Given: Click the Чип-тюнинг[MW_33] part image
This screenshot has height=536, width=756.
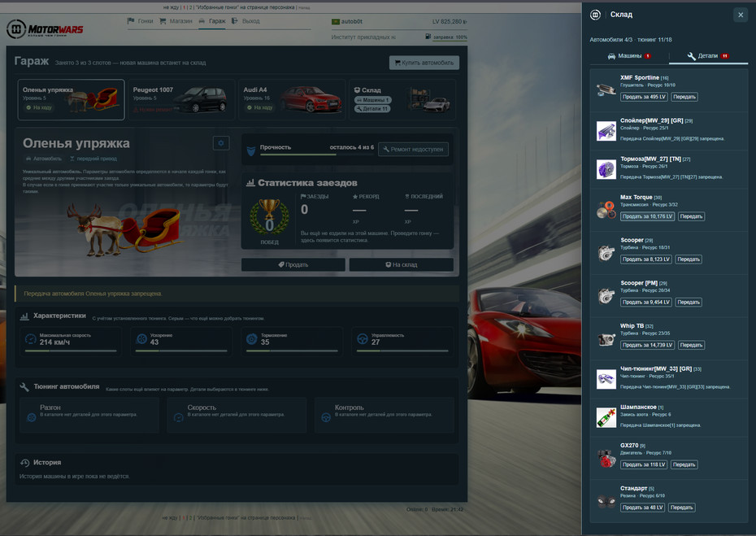Looking at the screenshot, I should (606, 379).
